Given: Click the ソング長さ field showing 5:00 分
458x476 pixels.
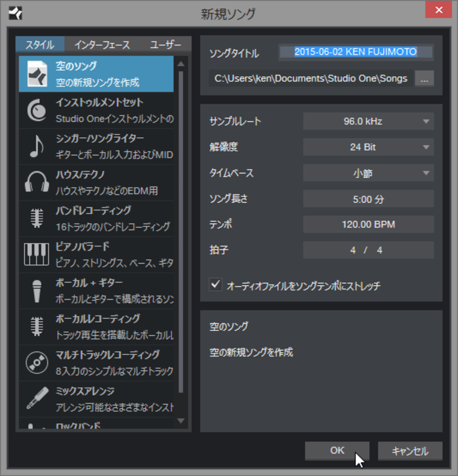Looking at the screenshot, I should [368, 199].
